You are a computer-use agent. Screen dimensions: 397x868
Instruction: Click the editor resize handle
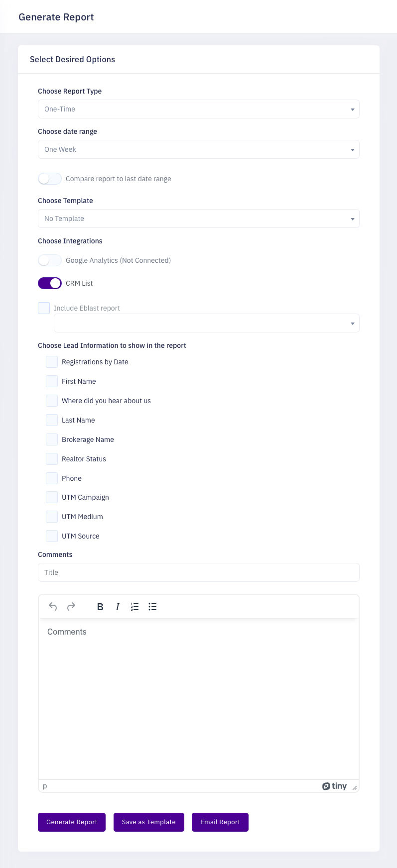(x=355, y=788)
